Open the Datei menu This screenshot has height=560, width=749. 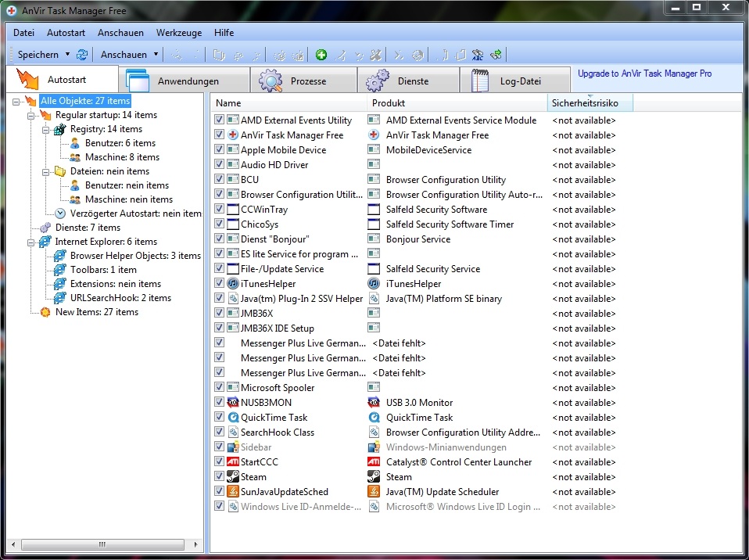pos(24,33)
